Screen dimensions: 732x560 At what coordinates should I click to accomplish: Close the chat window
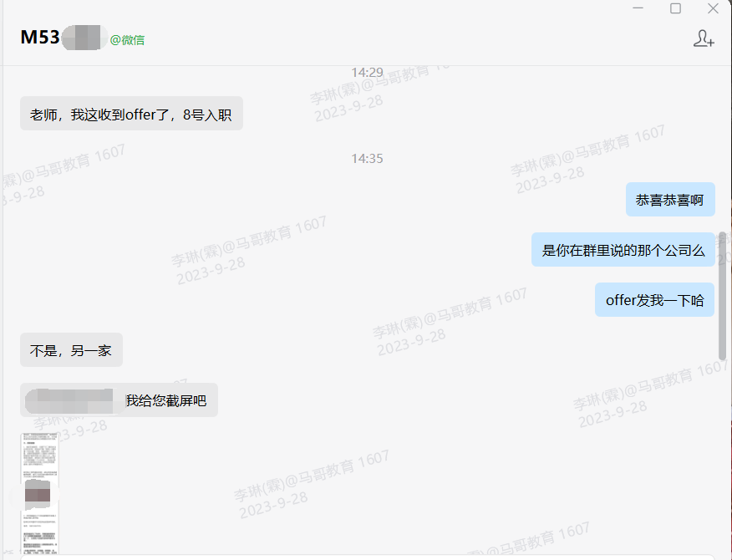tap(713, 8)
